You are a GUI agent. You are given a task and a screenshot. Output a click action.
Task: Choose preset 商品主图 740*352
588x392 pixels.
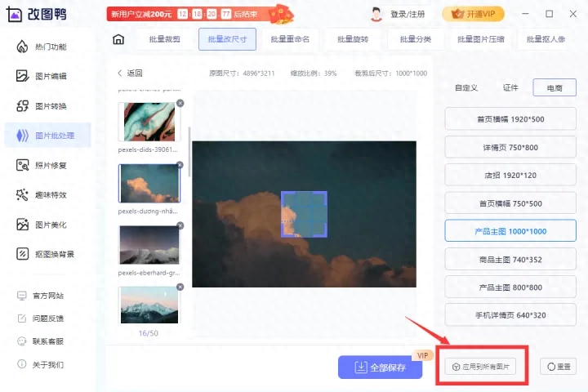(x=510, y=260)
